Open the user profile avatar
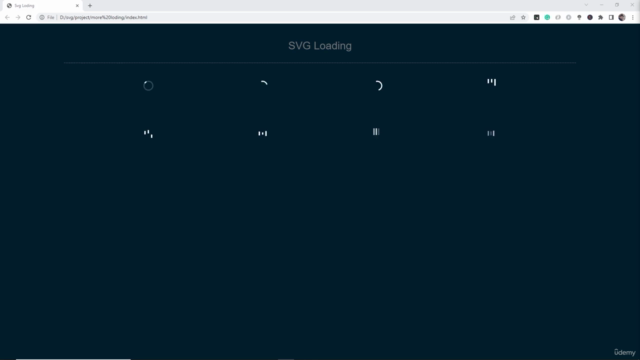The width and height of the screenshot is (640, 360). tap(622, 18)
